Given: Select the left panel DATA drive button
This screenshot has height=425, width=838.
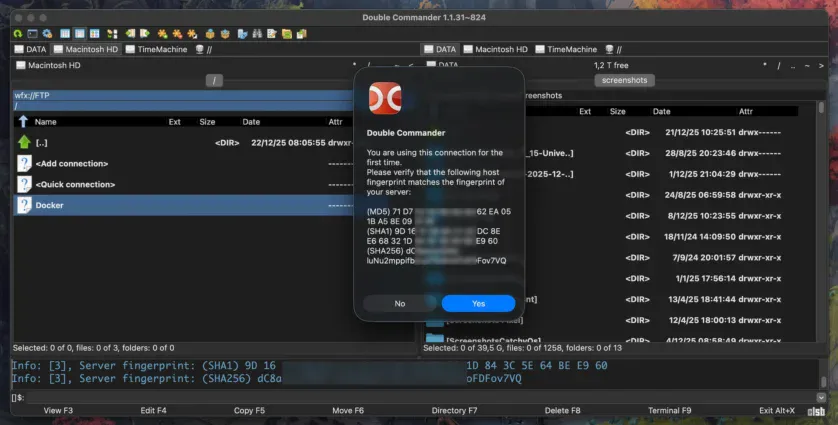Looking at the screenshot, I should pos(30,49).
